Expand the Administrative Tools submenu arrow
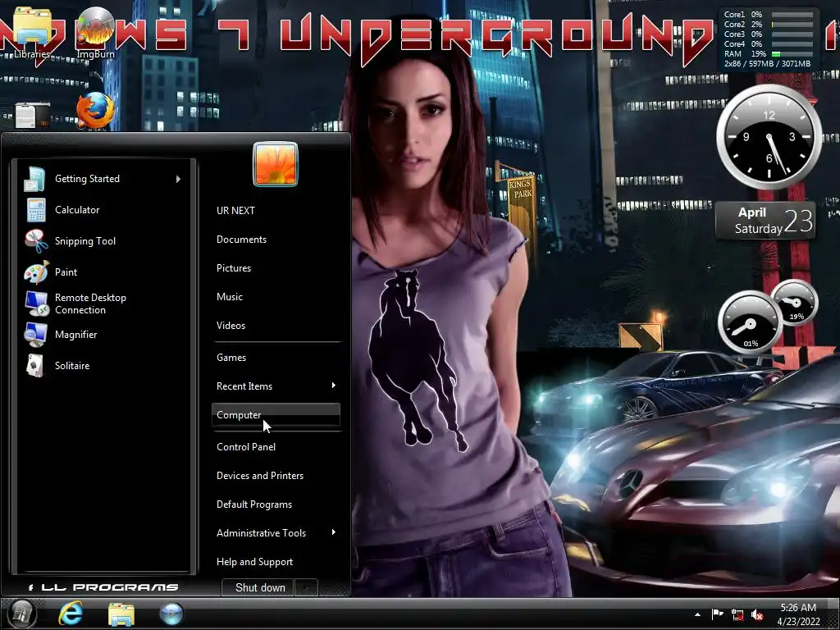Viewport: 840px width, 630px height. pos(333,532)
